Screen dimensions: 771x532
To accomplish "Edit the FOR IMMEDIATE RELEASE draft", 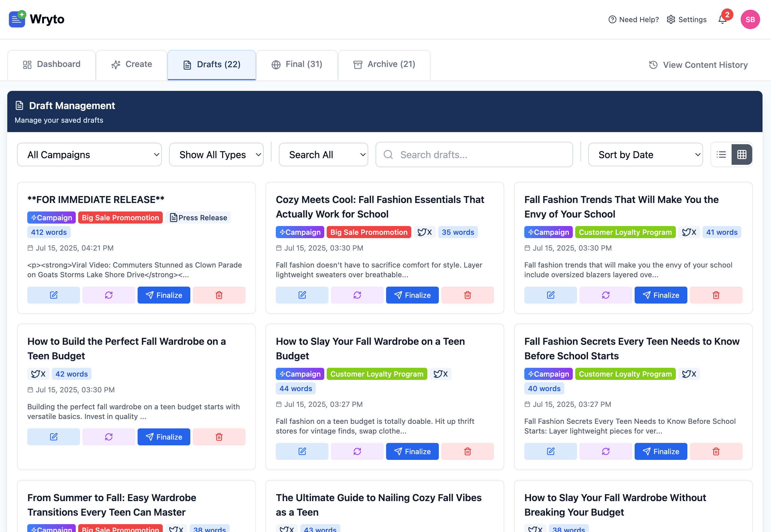I will coord(53,295).
